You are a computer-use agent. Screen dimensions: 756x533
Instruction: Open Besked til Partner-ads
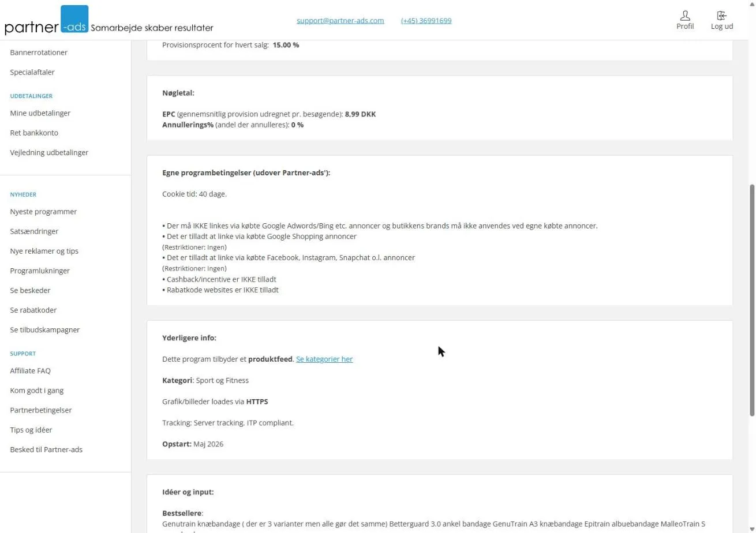[46, 449]
